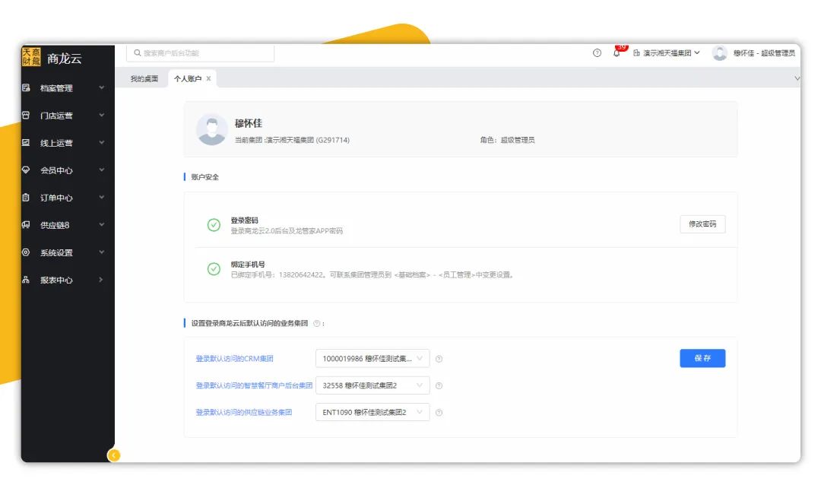Click the 档案管理 sidebar icon
Image resolution: width=821 pixels, height=504 pixels.
pyautogui.click(x=26, y=88)
